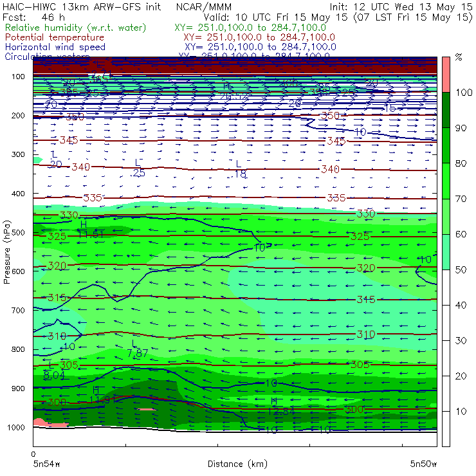Click the 'Potential temperature' legend label
This screenshot has width=476, height=476.
[x=55, y=37]
